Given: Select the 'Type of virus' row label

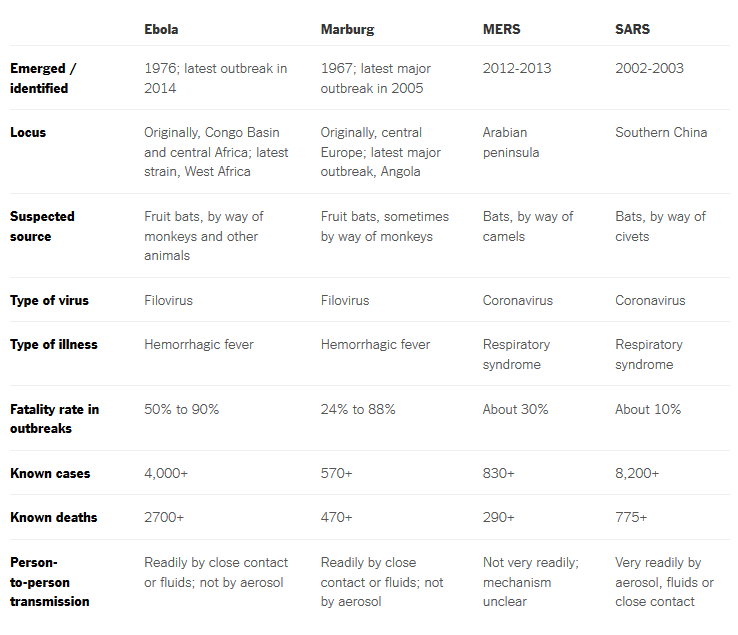Looking at the screenshot, I should click(49, 300).
